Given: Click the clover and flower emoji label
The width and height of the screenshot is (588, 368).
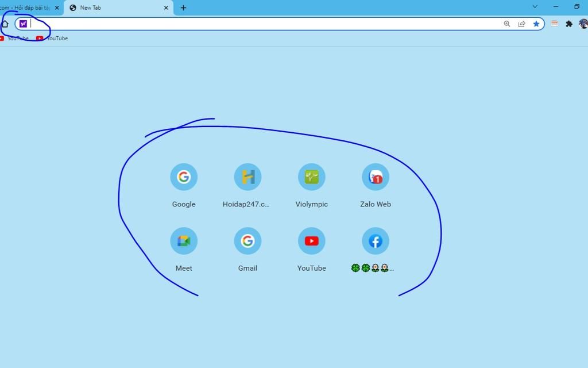Looking at the screenshot, I should coord(372,268).
